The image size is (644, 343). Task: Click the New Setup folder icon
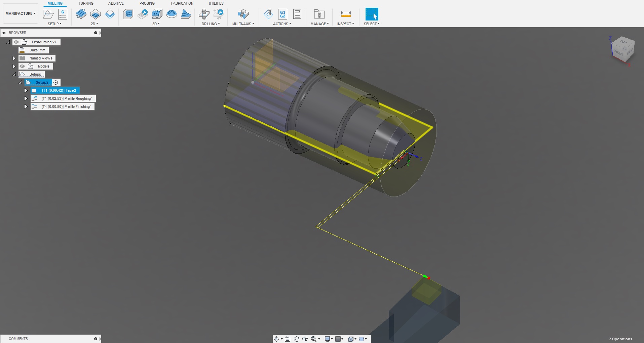coord(48,14)
